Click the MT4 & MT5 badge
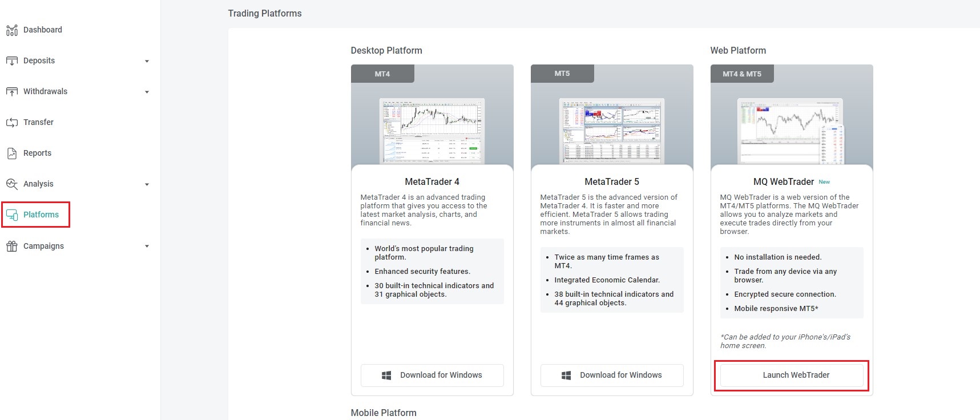Image resolution: width=980 pixels, height=420 pixels. click(x=742, y=74)
